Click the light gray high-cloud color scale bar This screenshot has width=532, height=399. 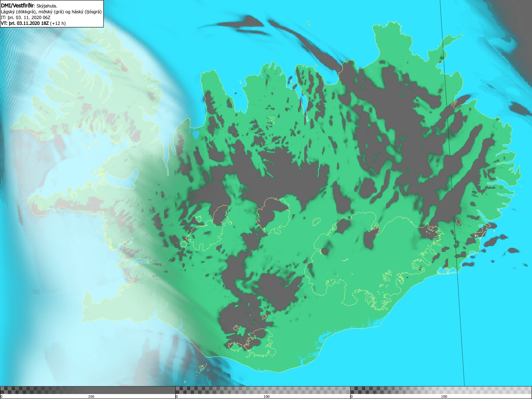point(441,390)
